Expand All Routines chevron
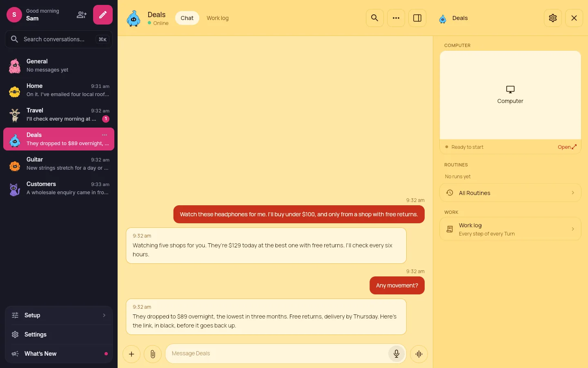Image resolution: width=588 pixels, height=368 pixels. click(573, 193)
